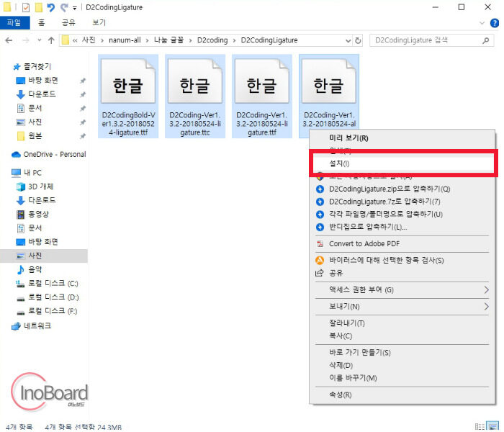This screenshot has width=504, height=432.
Task: Open 음악 folder under 내 PC
Action: [x=35, y=269]
